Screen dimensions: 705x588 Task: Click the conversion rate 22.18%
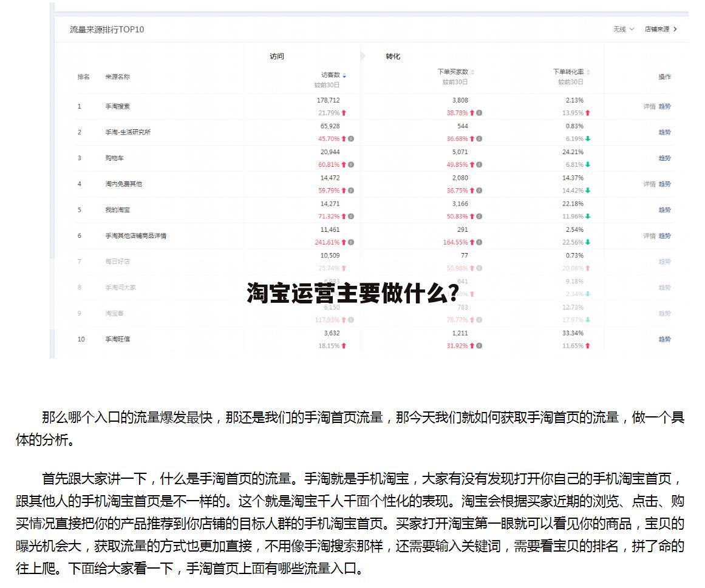point(573,204)
